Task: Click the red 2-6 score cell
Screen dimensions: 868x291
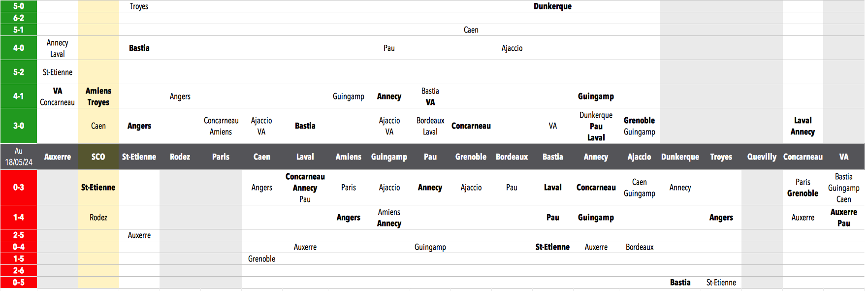Action: (x=19, y=271)
